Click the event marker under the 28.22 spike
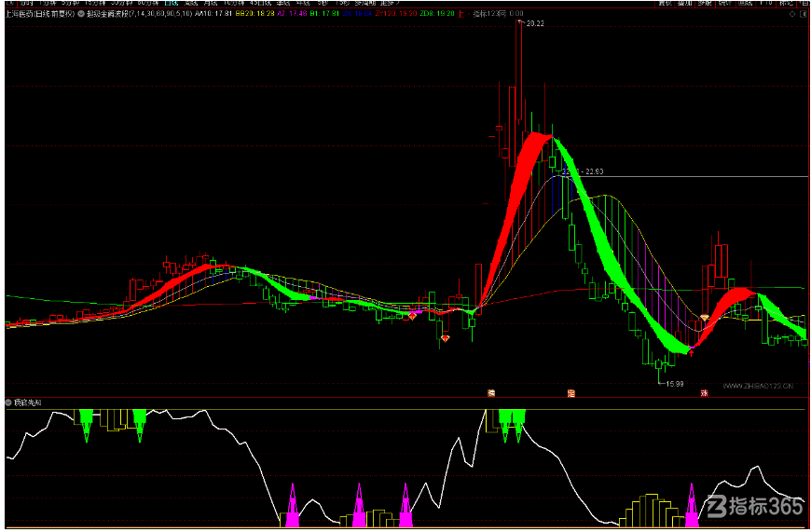Viewport: 811px width, 532px height. (x=491, y=393)
